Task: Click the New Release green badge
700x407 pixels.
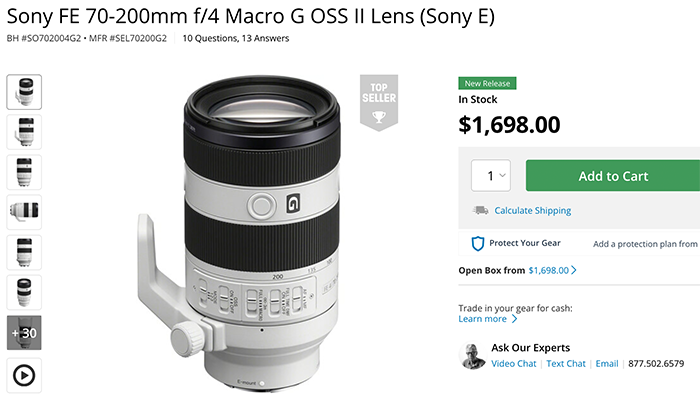Action: coord(487,83)
